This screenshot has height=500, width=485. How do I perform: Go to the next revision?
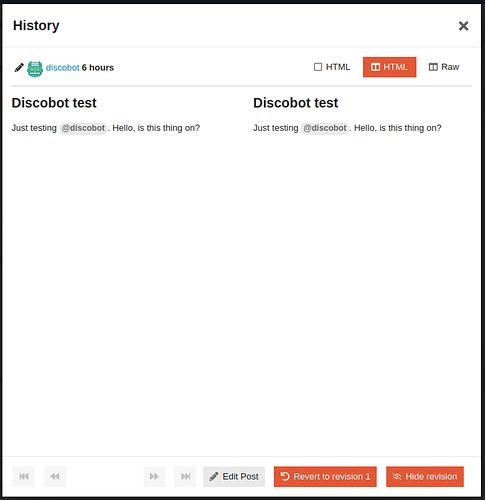pyautogui.click(x=154, y=476)
